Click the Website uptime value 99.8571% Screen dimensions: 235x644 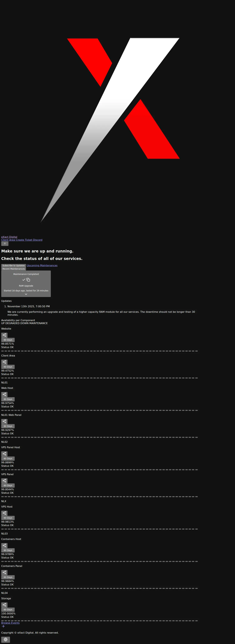pyautogui.click(x=7, y=344)
